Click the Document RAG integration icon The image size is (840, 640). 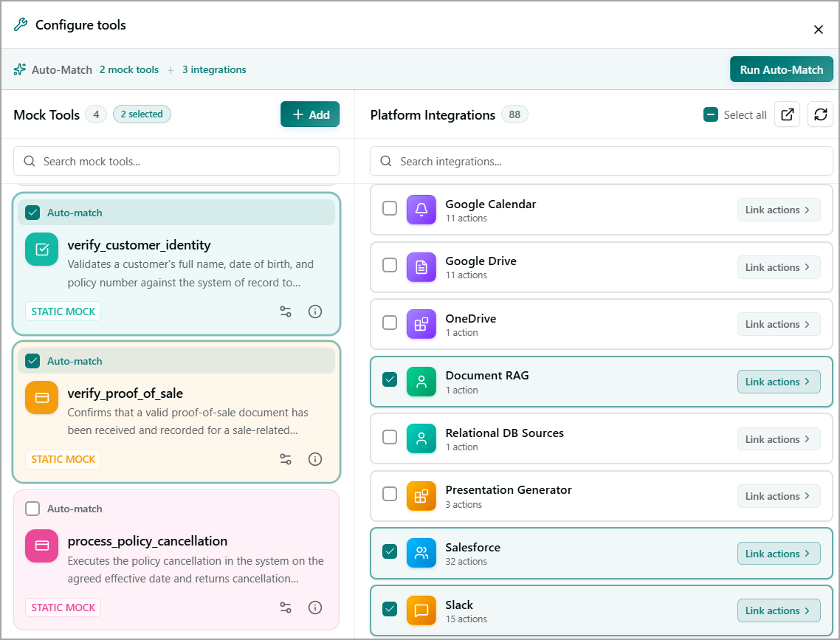click(x=421, y=382)
